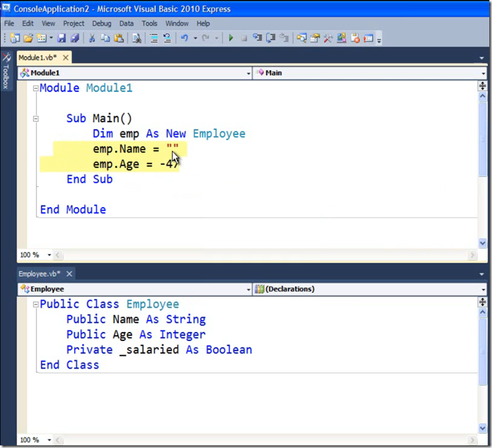Open the Project menu
The width and height of the screenshot is (492, 448).
coord(74,24)
